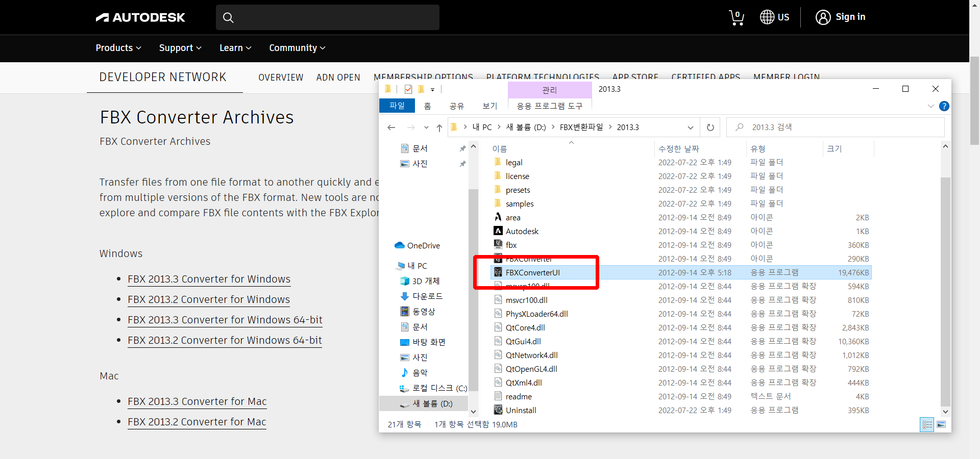The height and width of the screenshot is (459, 980).
Task: Open OneDrive in navigation pane
Action: [x=423, y=245]
